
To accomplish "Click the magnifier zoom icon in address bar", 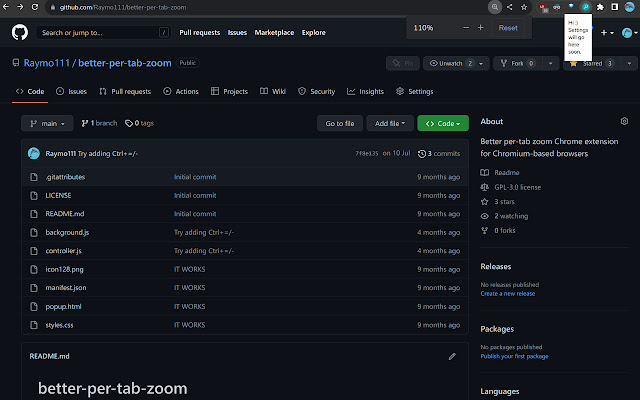I will tap(495, 7).
